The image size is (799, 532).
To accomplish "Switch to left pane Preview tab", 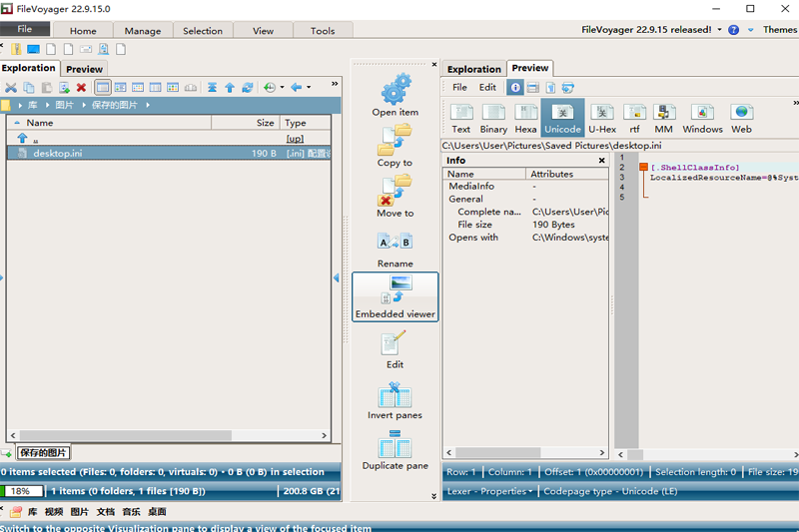I will [x=85, y=69].
